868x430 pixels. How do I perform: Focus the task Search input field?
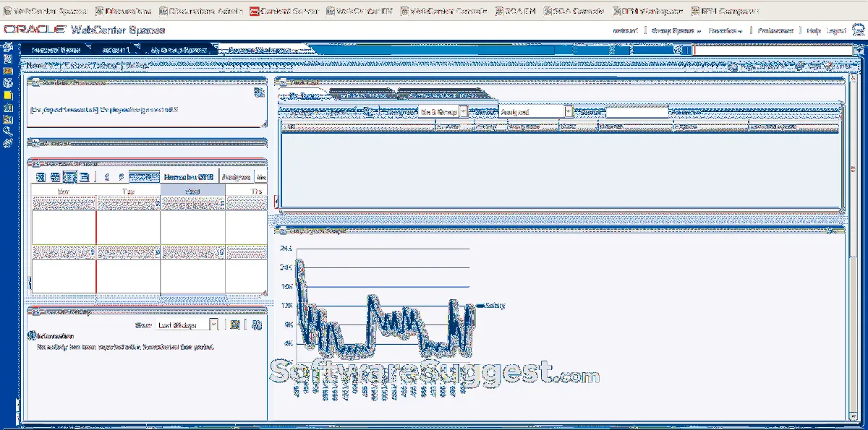(x=637, y=112)
